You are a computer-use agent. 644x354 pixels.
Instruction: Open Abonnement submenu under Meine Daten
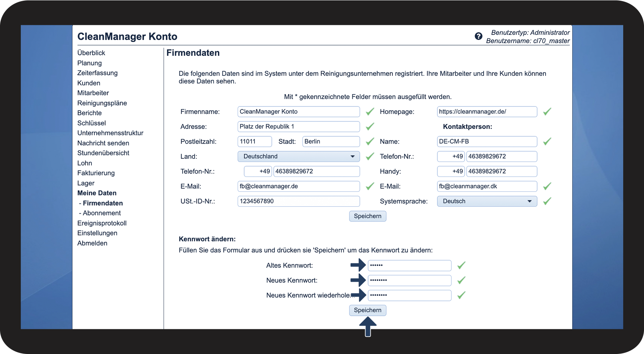(101, 213)
